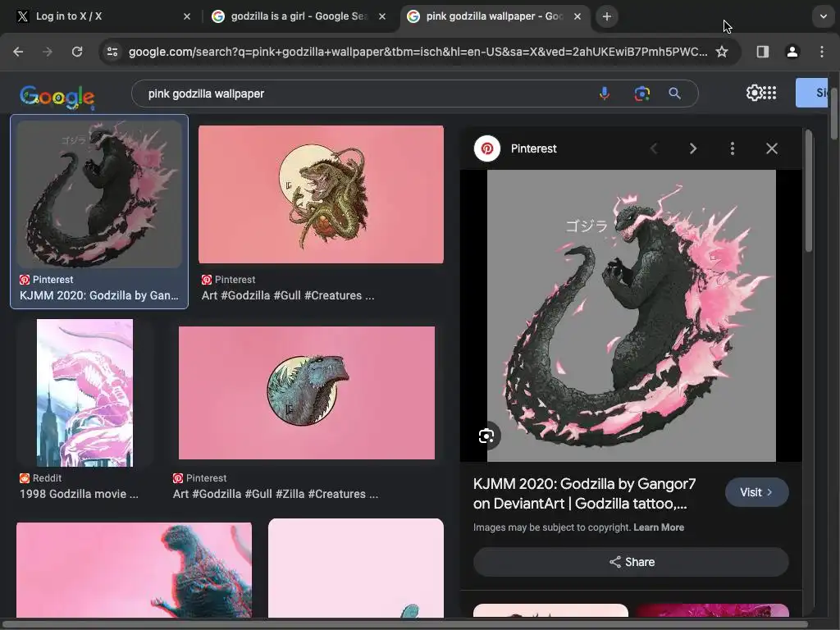The image size is (840, 630).
Task: Open the red-blue Godzilla on pink thumbnail
Action: point(134,570)
